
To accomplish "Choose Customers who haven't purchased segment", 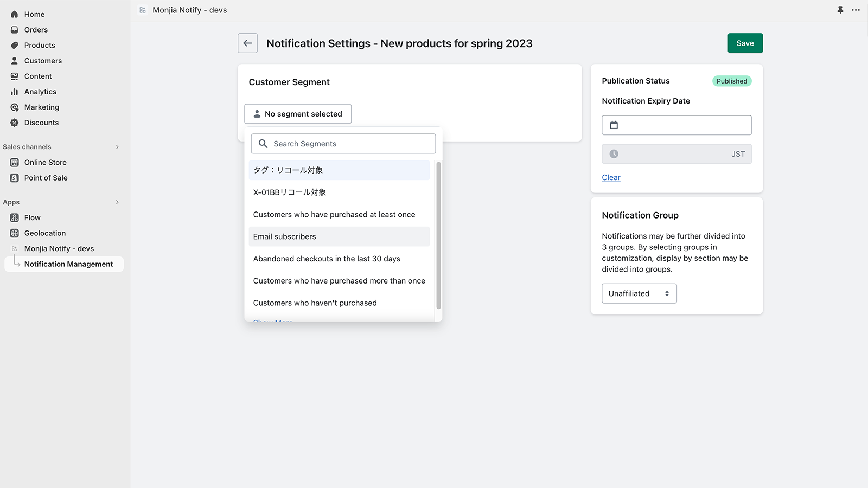I will coord(315,303).
